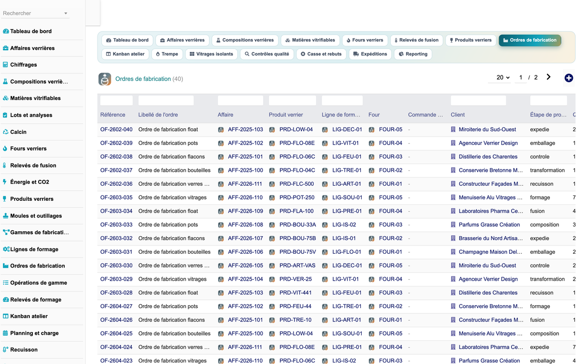Viewport: 588px width, 364px height.
Task: Go to Chiffrages sidebar entry
Action: [24, 65]
